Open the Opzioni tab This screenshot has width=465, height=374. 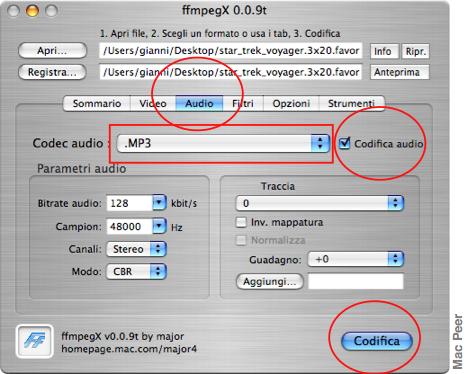[x=291, y=103]
